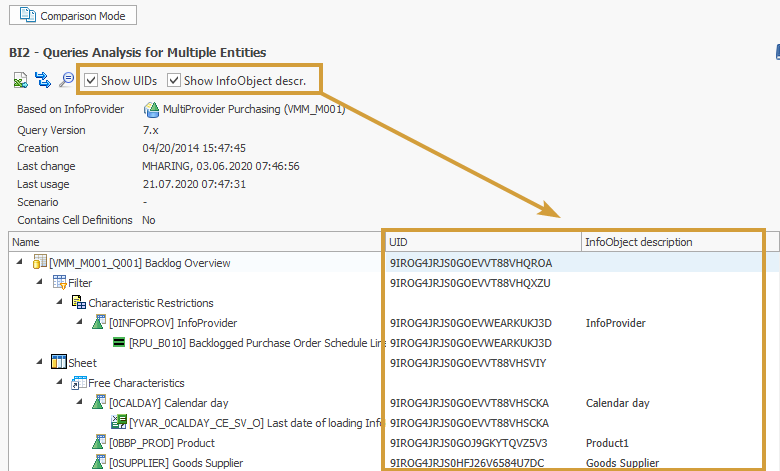Click the MultiProvider Purchasing icon

(x=152, y=109)
